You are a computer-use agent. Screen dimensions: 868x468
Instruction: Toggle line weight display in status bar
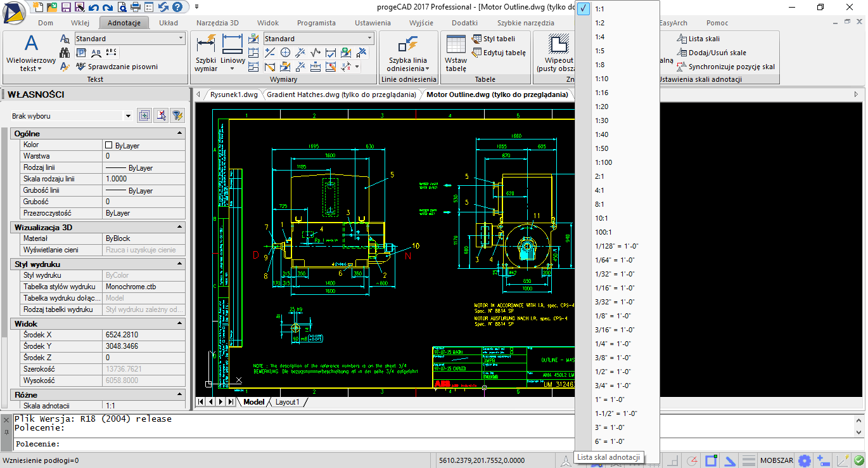click(x=749, y=460)
